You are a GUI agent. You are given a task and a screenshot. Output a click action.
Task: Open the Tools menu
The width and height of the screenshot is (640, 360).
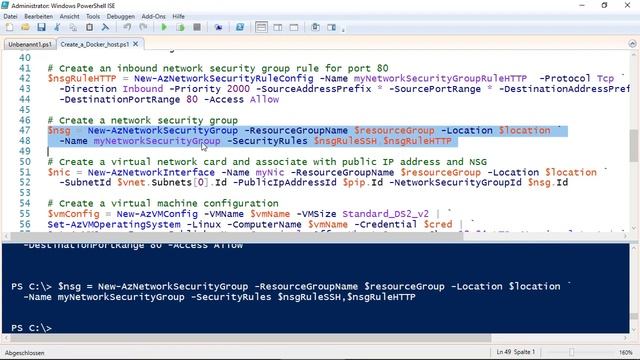click(x=93, y=16)
